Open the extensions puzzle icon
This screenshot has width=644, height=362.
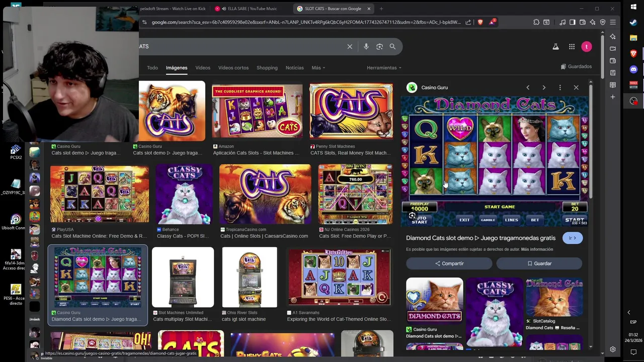pos(536,22)
